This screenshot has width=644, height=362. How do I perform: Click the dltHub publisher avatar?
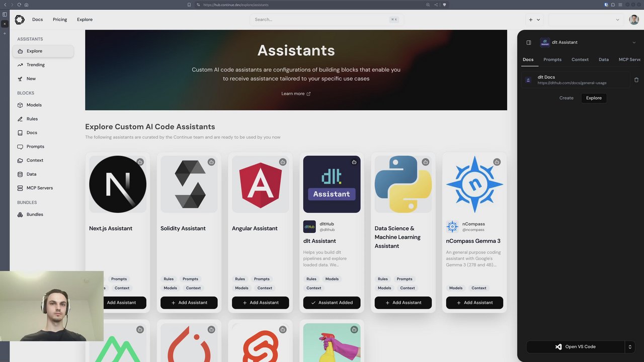[x=309, y=227]
